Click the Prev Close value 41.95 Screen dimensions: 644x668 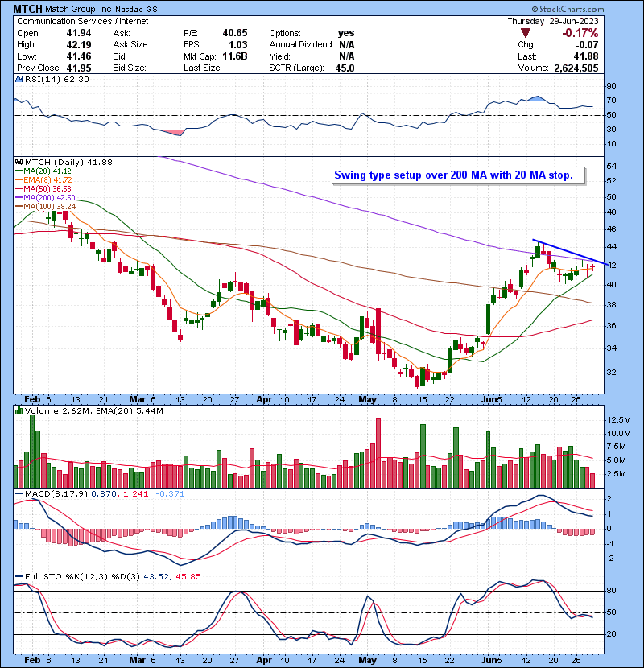pyautogui.click(x=78, y=68)
